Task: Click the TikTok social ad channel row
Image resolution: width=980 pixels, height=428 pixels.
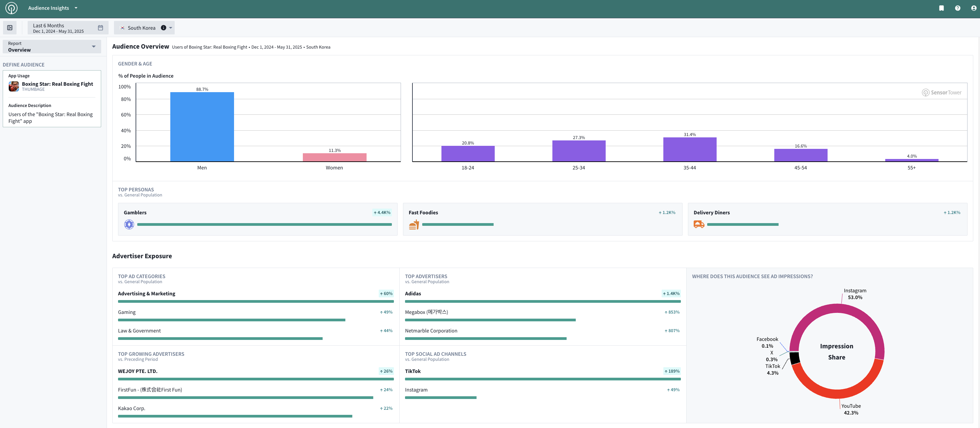Action: pos(413,371)
